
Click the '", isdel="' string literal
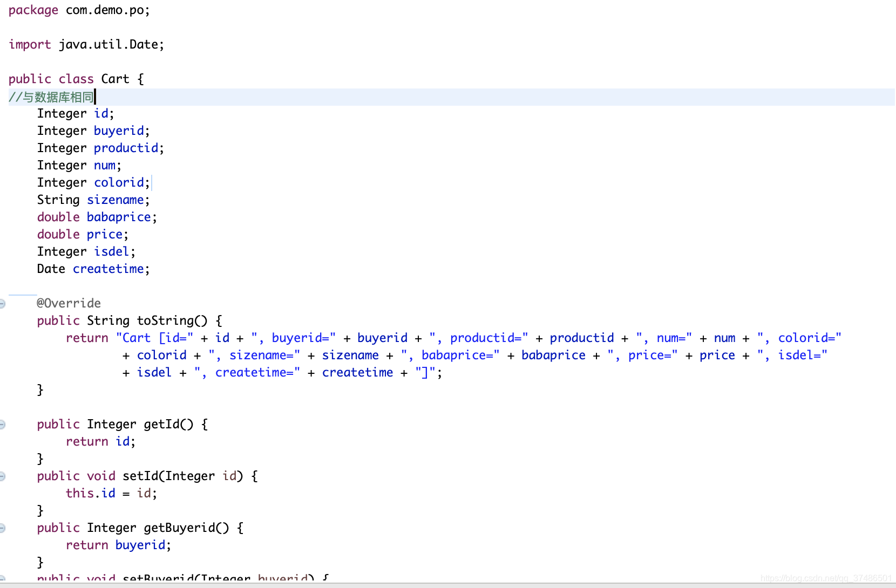(792, 355)
